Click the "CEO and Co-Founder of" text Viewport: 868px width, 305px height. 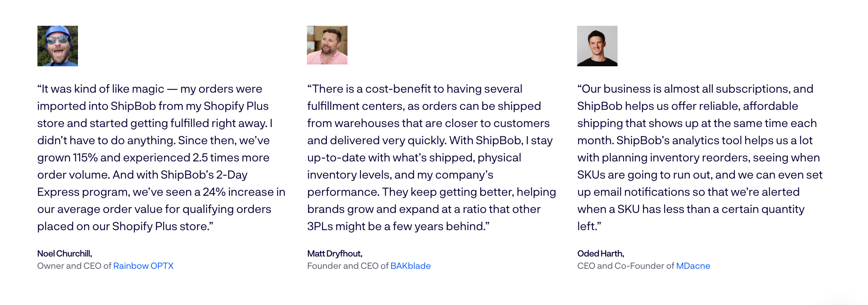(626, 266)
